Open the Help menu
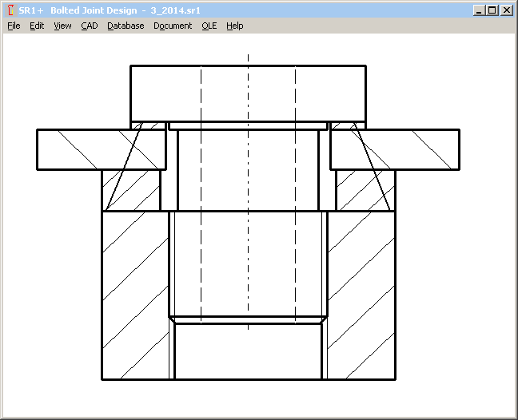This screenshot has height=420, width=518. click(234, 26)
